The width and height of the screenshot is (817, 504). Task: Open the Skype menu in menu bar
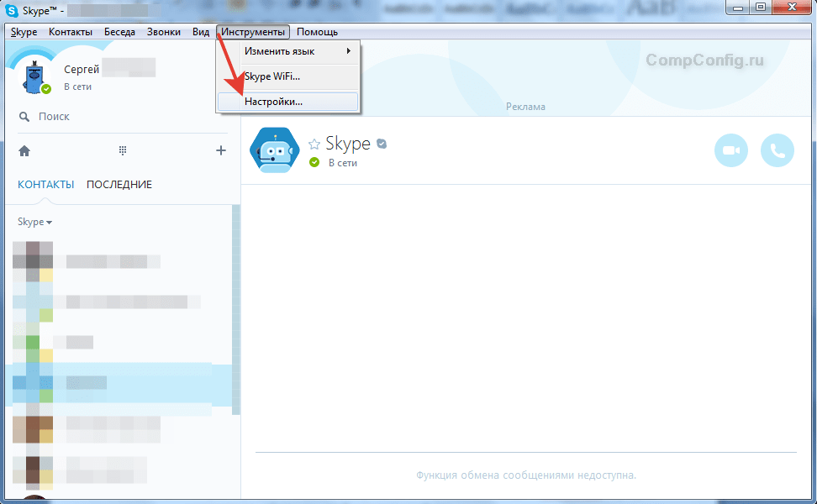pos(24,32)
